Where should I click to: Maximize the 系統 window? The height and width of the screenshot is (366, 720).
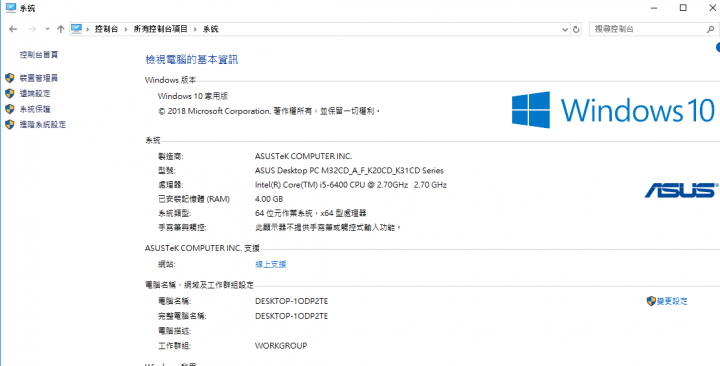click(x=683, y=7)
